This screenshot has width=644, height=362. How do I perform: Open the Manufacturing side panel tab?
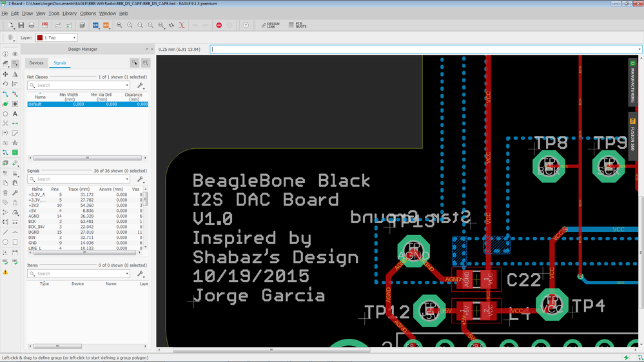(632, 82)
